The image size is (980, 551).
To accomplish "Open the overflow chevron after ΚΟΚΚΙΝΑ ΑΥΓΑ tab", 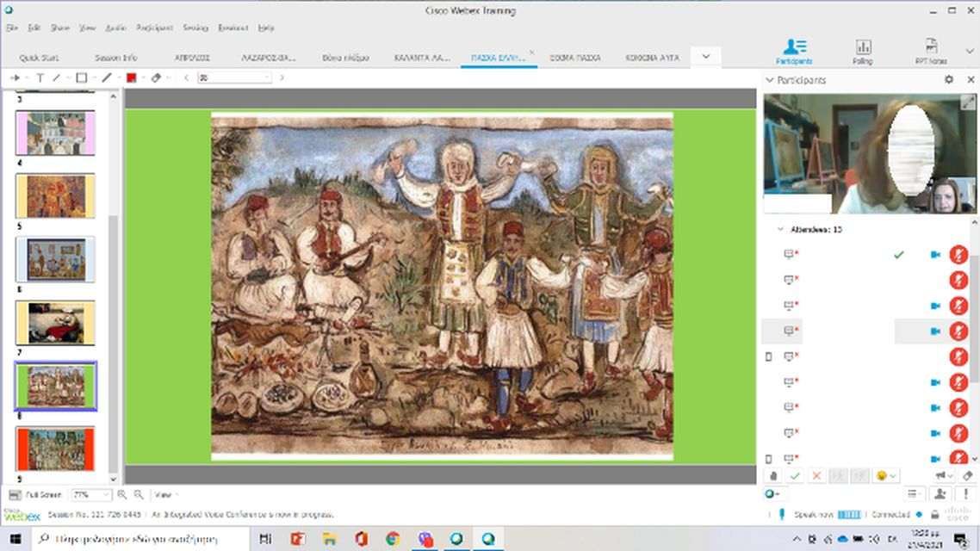I will 705,57.
